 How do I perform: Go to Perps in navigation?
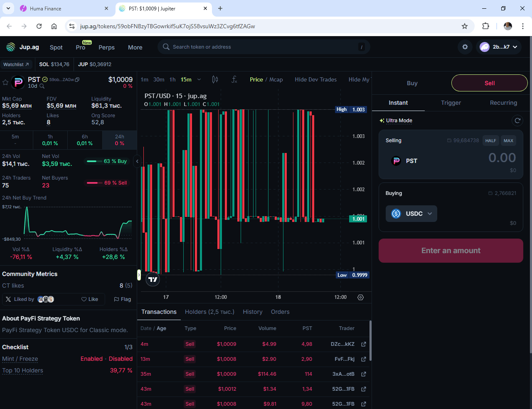(106, 47)
